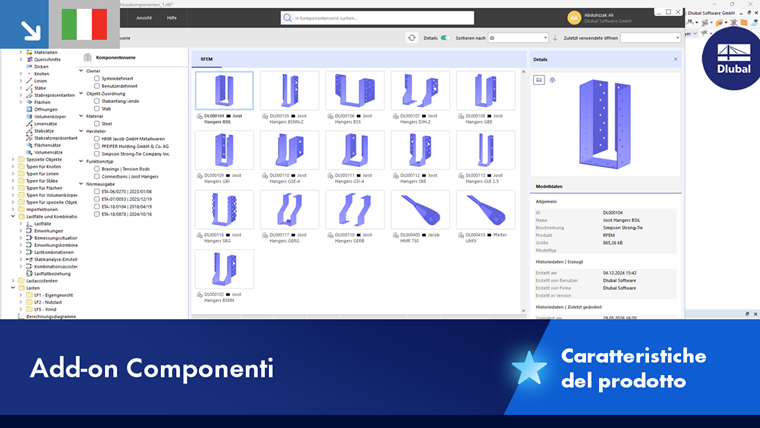Click the Dlubal logo badge

[x=733, y=59]
